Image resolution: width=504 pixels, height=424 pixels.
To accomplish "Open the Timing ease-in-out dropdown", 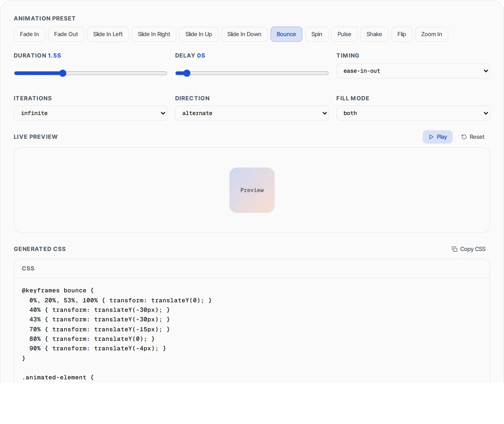I will pyautogui.click(x=413, y=71).
